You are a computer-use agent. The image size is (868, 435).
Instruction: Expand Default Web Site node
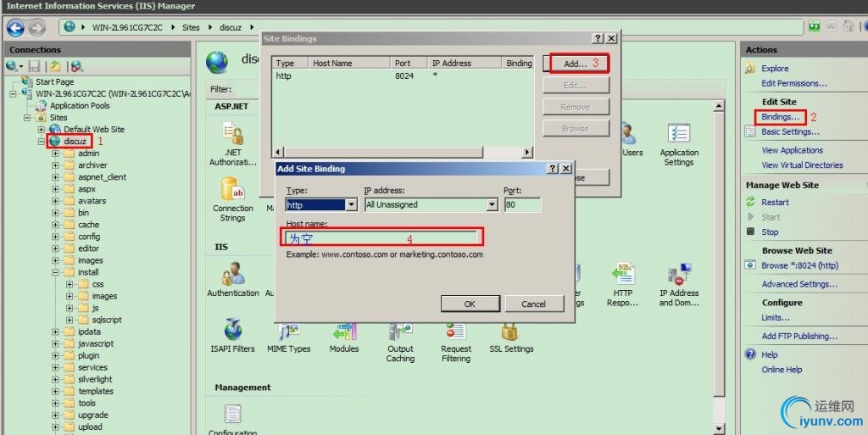tap(41, 129)
